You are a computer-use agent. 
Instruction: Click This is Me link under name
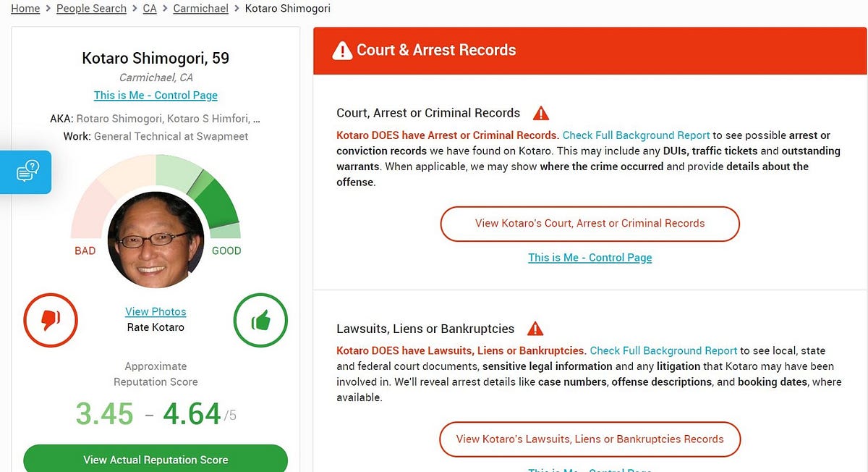point(156,95)
